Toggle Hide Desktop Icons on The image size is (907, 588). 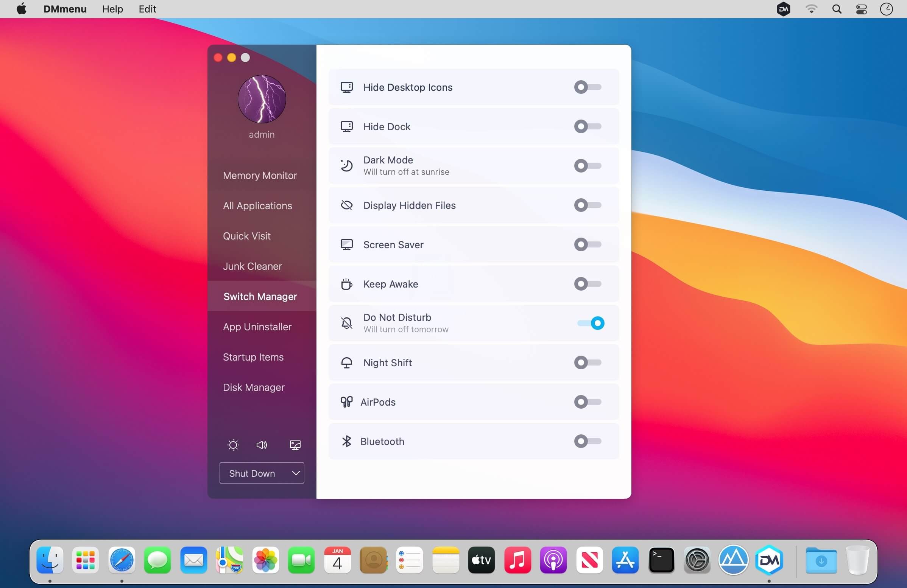tap(587, 87)
